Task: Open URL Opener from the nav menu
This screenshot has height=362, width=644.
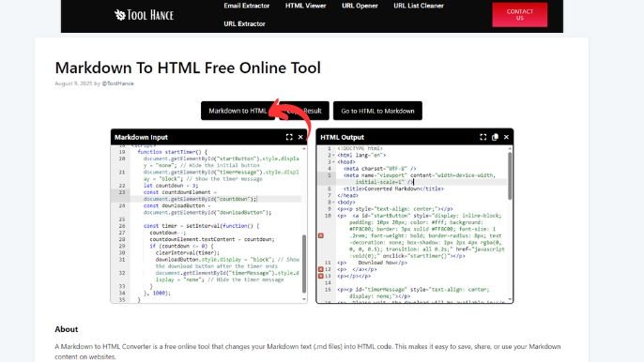Action: pos(360,6)
